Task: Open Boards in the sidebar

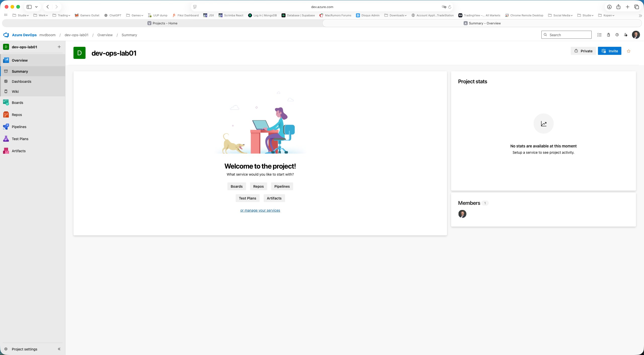Action: click(x=17, y=103)
